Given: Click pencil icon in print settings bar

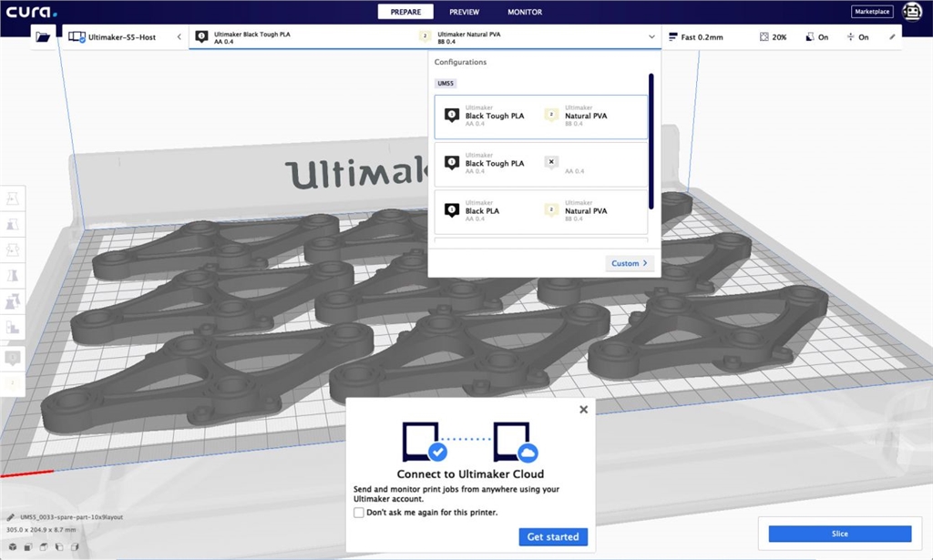Looking at the screenshot, I should tap(892, 37).
